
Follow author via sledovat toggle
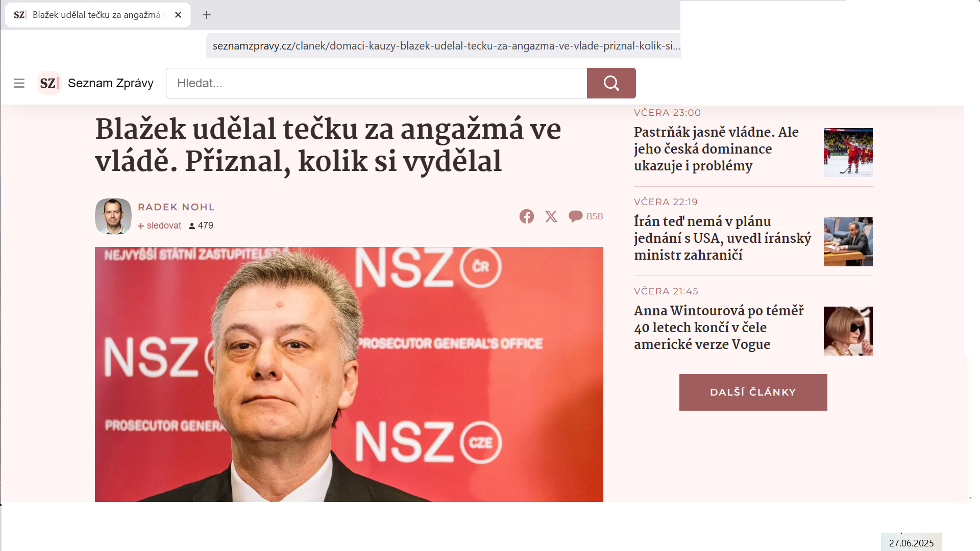tap(159, 226)
